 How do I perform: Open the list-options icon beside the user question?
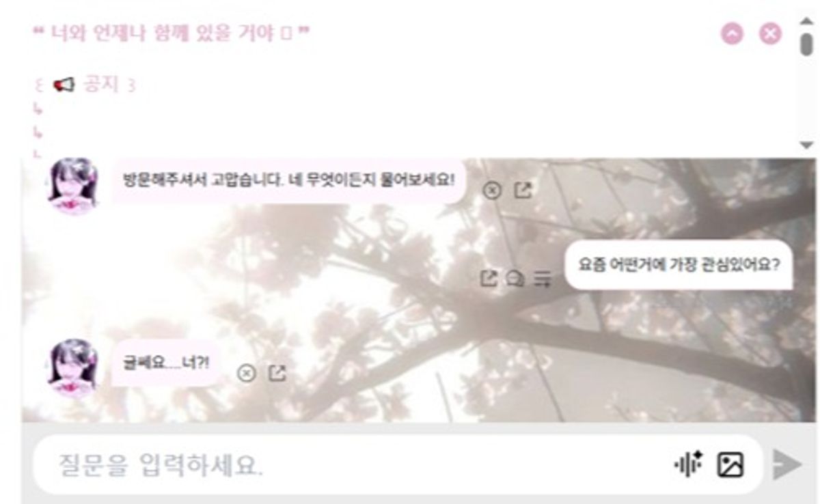click(543, 279)
